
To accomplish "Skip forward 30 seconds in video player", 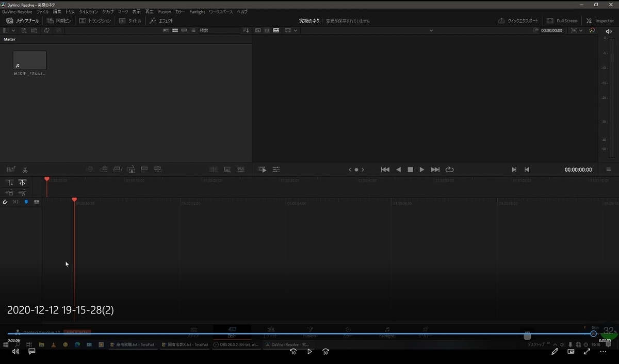I will click(325, 352).
